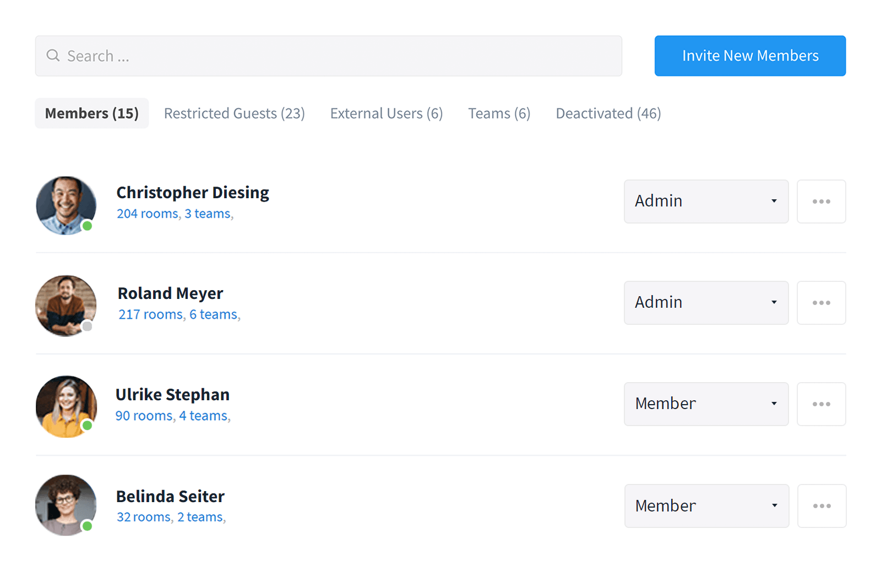Open more options for Christopher Diesing
Screen dimensions: 881x588
click(822, 202)
